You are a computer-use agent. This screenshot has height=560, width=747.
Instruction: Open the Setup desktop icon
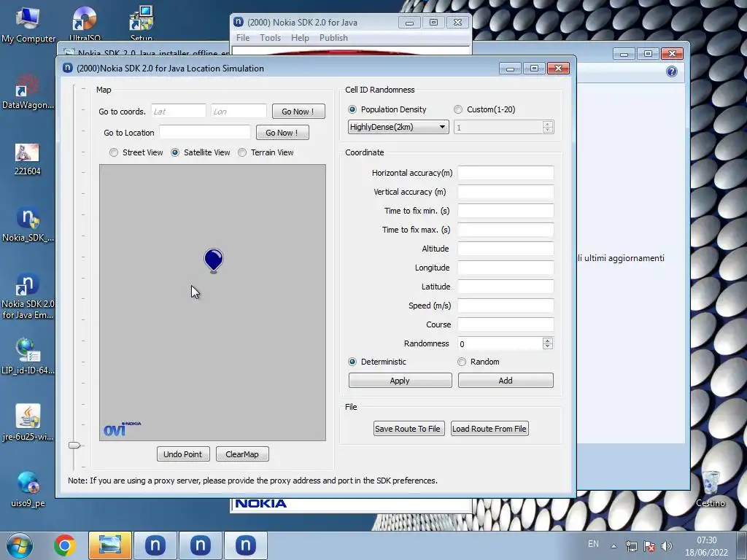141,23
